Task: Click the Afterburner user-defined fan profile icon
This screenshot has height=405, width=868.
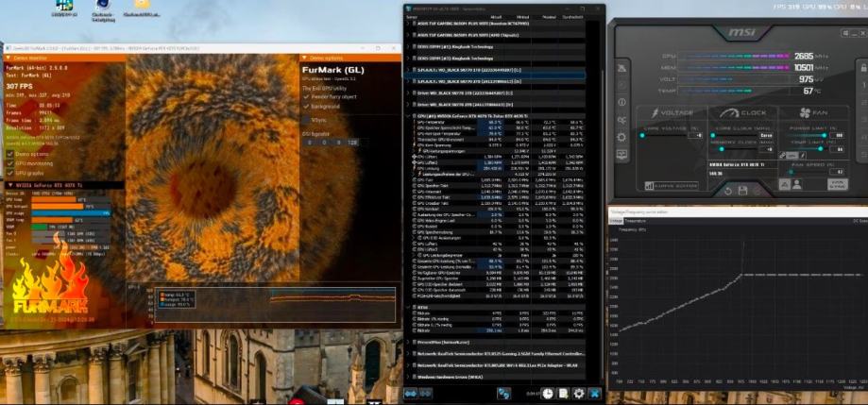Action: [x=797, y=184]
